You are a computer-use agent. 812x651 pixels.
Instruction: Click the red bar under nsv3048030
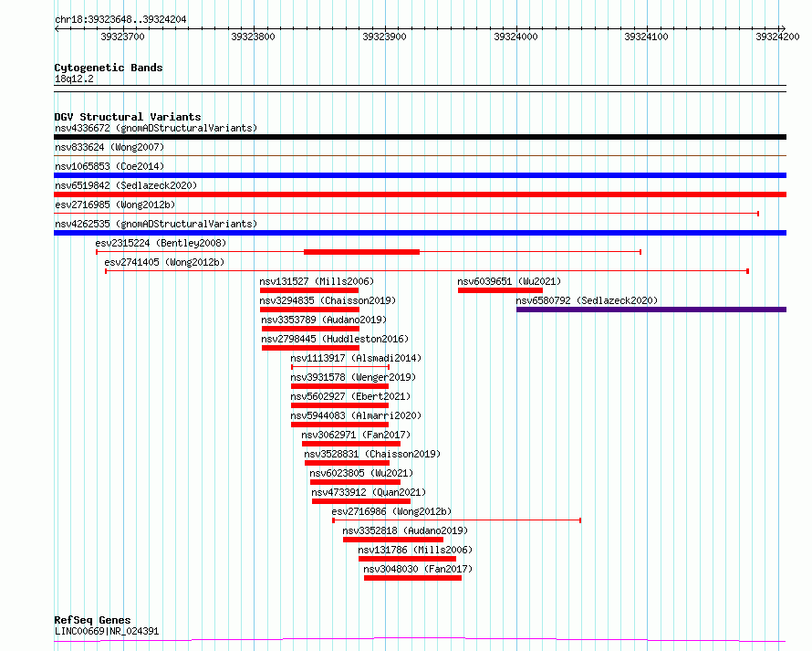click(412, 578)
